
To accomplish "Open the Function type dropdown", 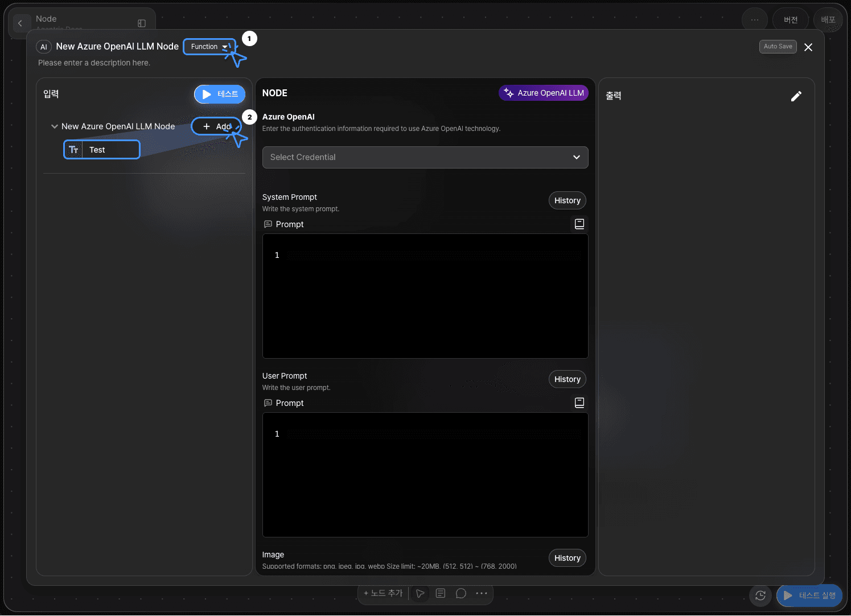I will click(209, 47).
